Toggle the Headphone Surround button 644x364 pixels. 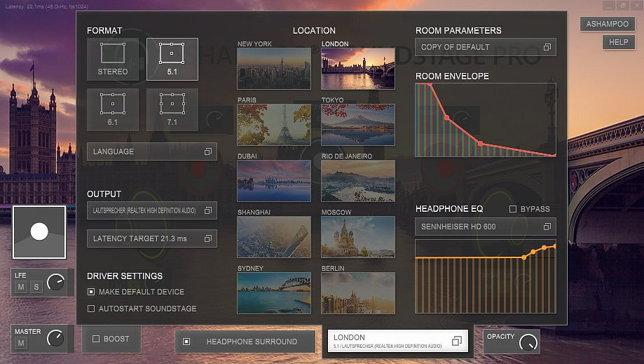pyautogui.click(x=245, y=342)
